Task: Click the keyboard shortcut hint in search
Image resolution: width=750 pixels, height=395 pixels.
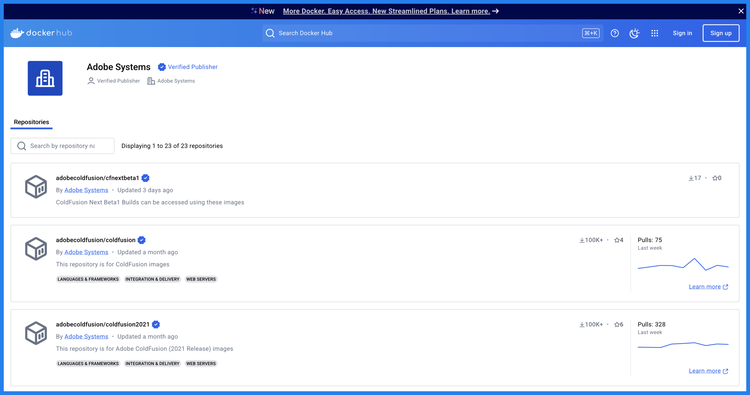Action: (591, 33)
